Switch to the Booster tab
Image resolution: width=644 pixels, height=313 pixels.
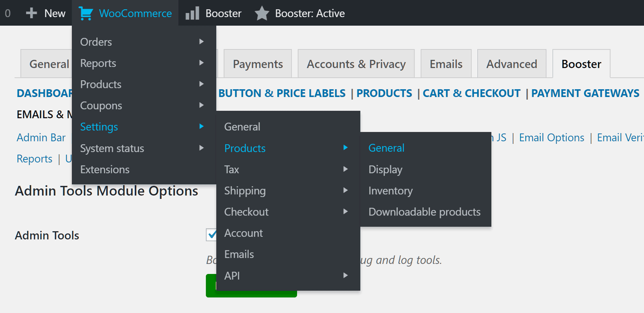pos(581,64)
